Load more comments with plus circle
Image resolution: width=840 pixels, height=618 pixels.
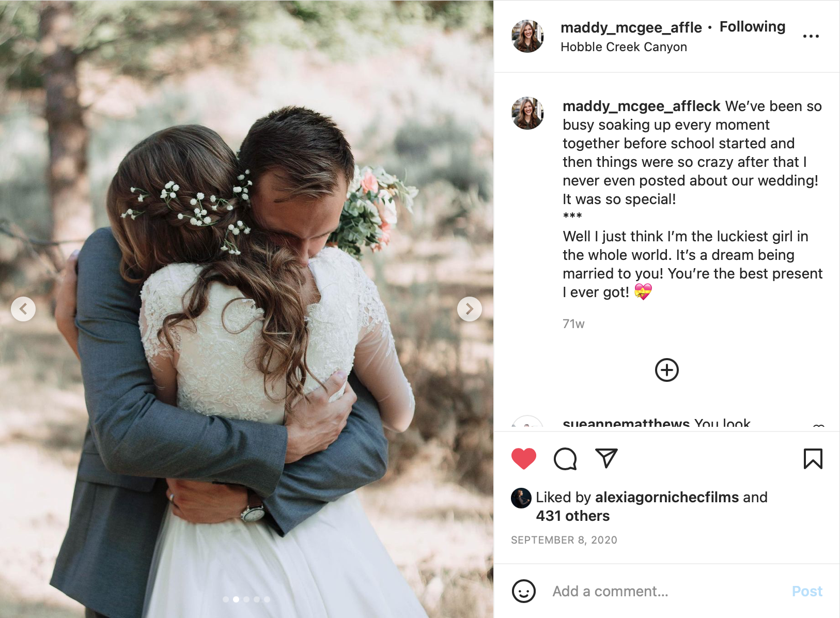(666, 370)
